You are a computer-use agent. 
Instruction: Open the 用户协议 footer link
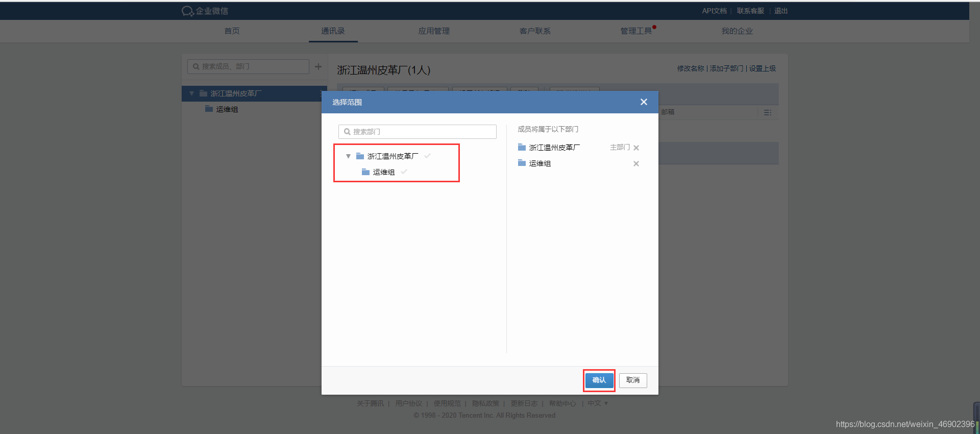point(408,403)
